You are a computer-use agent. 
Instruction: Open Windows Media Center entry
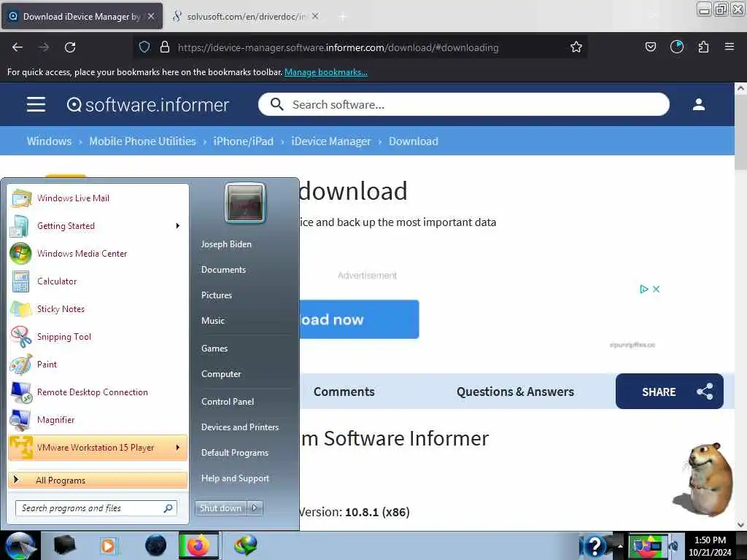[x=98, y=254]
